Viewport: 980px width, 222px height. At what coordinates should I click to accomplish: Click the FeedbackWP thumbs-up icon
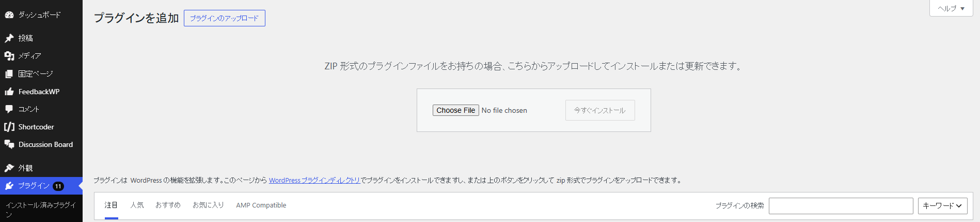(x=9, y=92)
